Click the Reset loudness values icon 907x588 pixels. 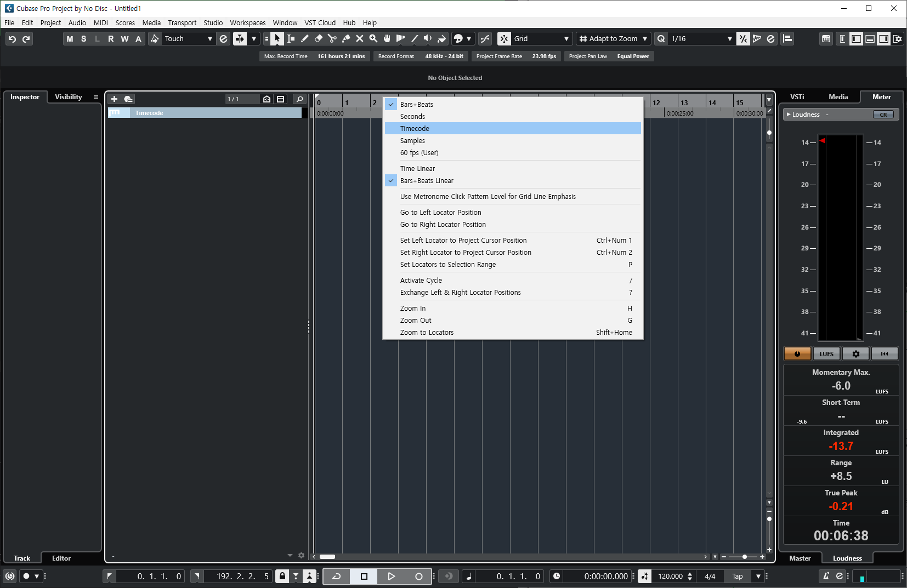[885, 354]
